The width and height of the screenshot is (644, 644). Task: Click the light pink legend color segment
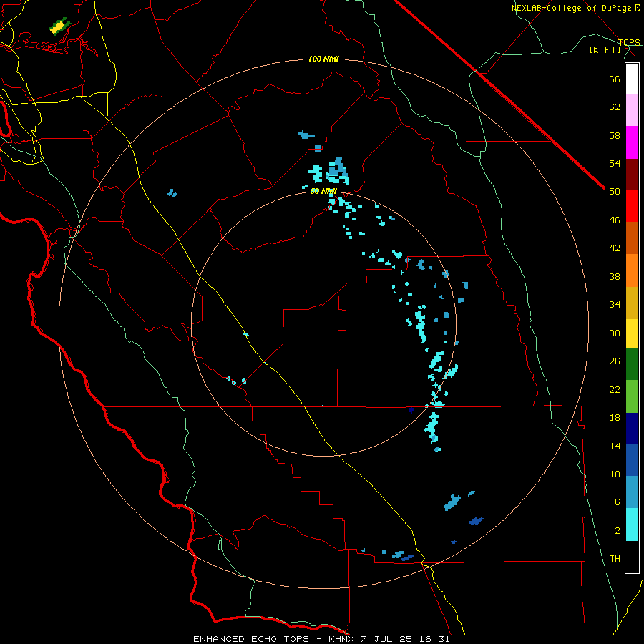[632, 110]
